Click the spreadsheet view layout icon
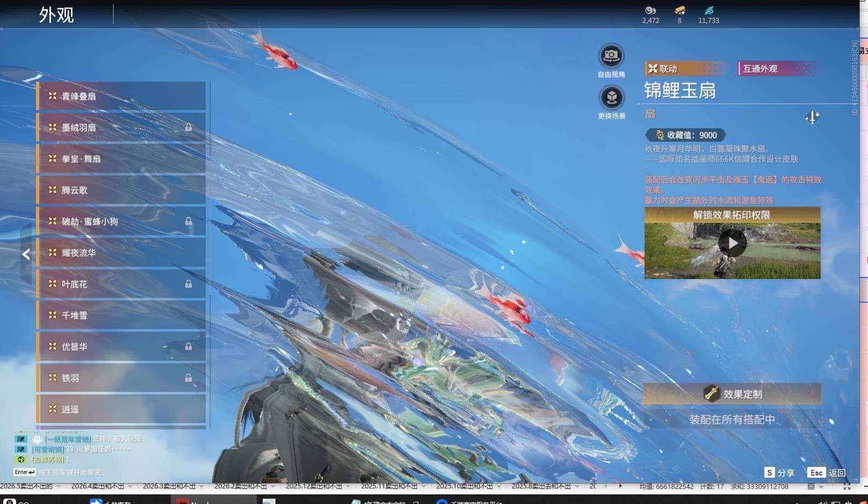Viewport: 868px width, 504px height. [811, 486]
